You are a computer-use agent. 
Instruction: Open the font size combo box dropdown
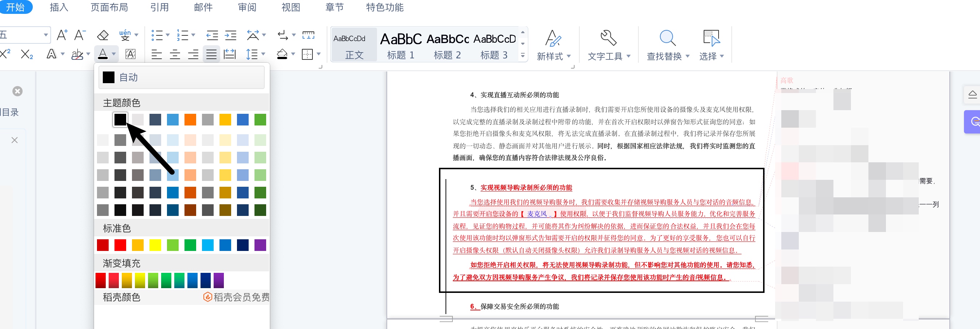click(x=46, y=35)
